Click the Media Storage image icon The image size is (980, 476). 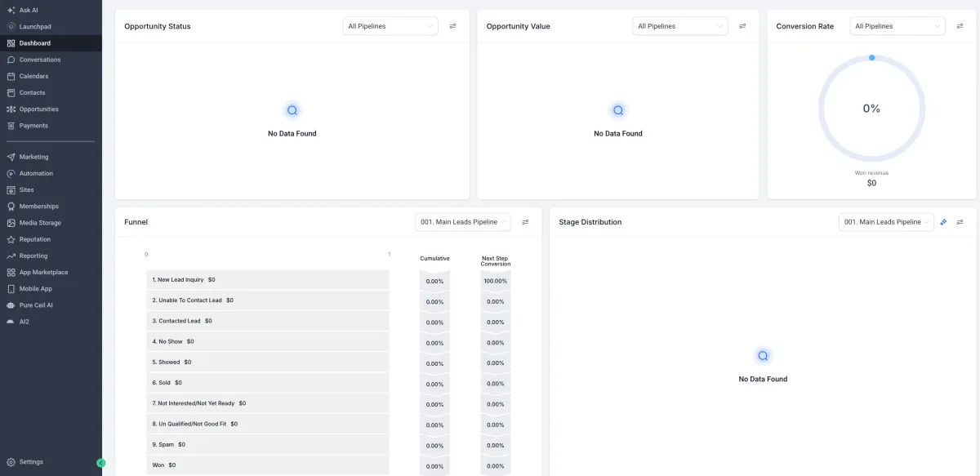11,223
